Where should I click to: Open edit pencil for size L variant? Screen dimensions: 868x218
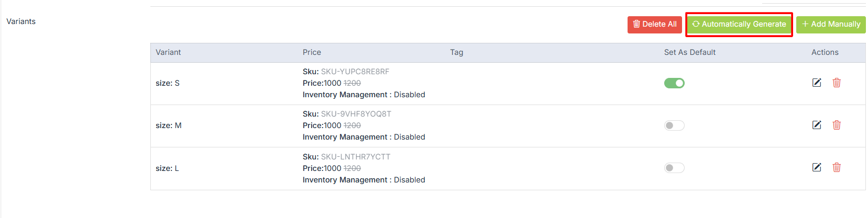pyautogui.click(x=817, y=167)
